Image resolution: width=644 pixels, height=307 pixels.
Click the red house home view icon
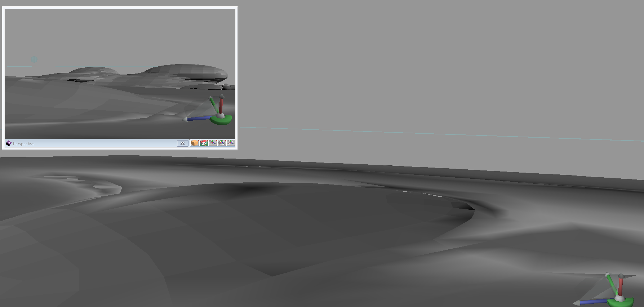tap(204, 143)
